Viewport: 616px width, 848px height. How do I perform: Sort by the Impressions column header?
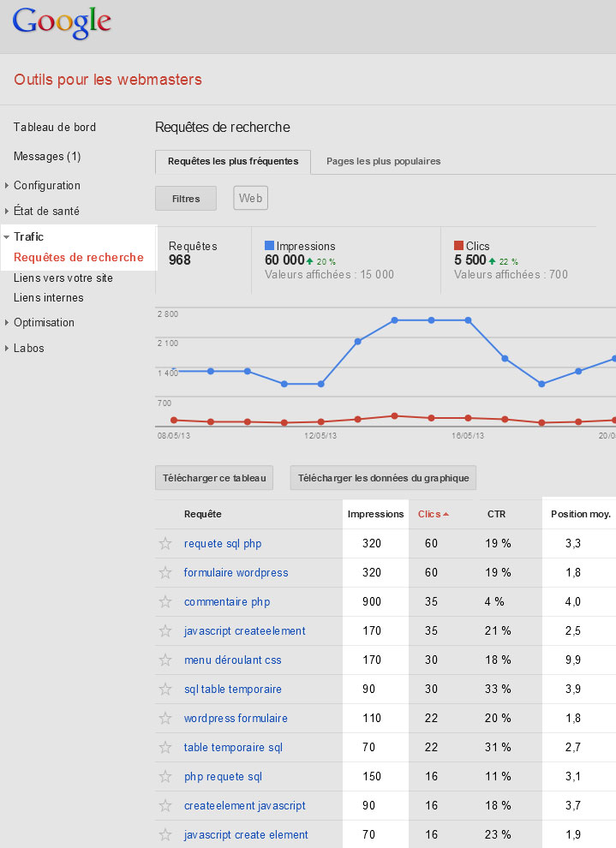point(375,514)
